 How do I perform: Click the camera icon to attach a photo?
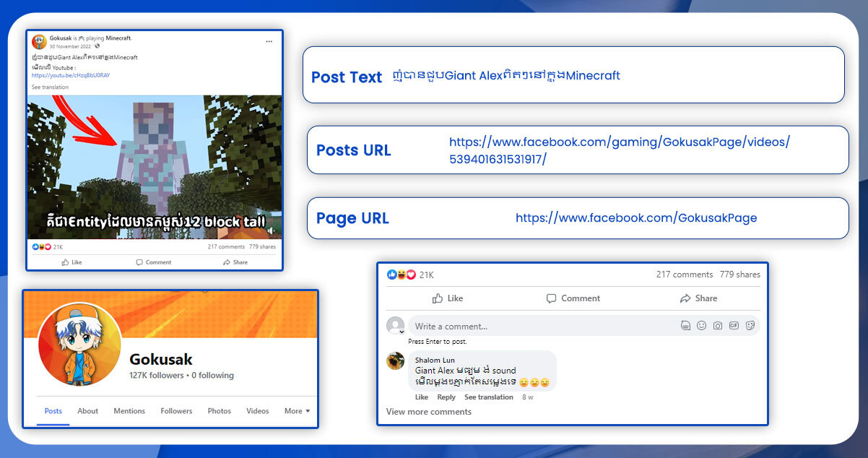[717, 326]
